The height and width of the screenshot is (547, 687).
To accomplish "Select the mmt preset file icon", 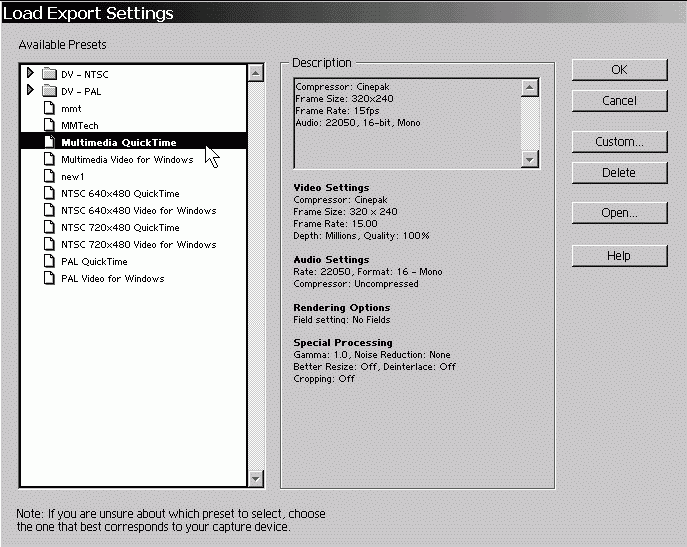I will [48, 108].
